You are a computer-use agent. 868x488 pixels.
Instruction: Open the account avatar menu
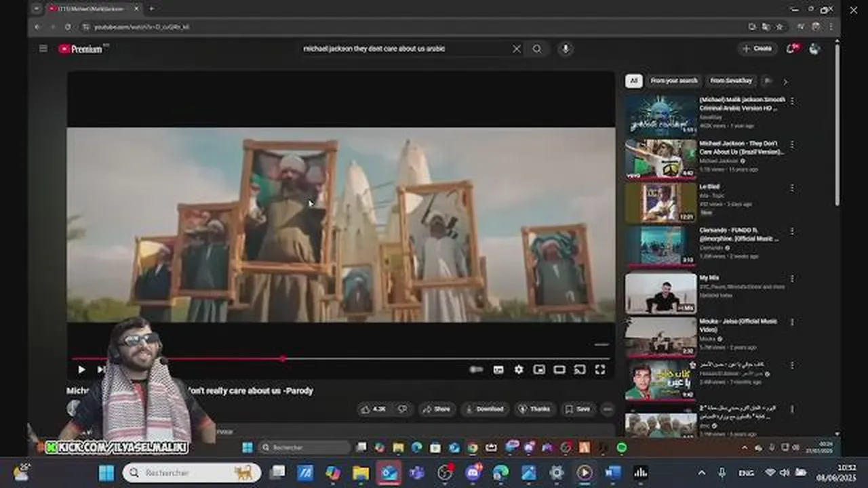(814, 49)
